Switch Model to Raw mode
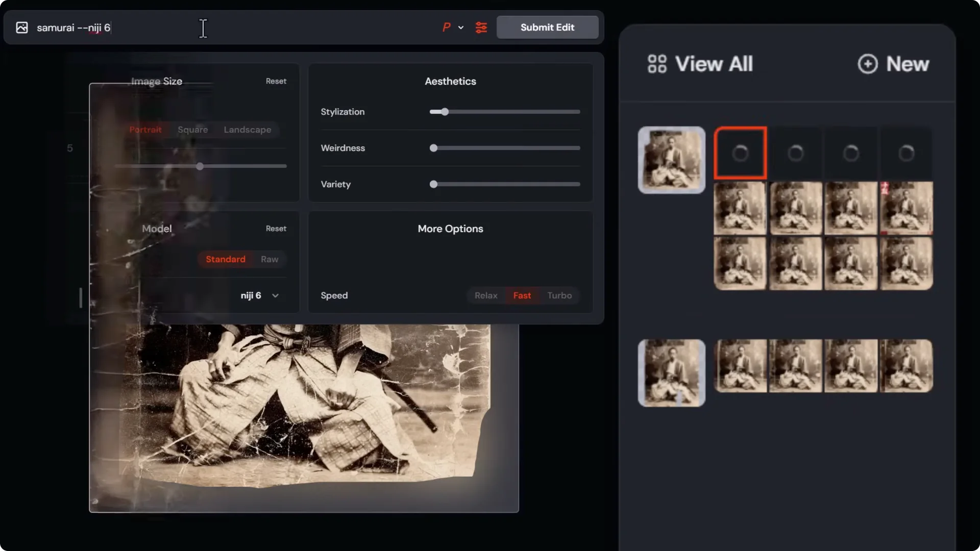This screenshot has width=980, height=551. [x=269, y=259]
